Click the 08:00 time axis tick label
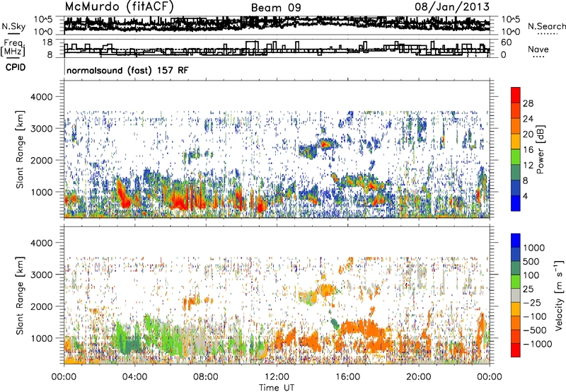This screenshot has height=392, width=566. click(x=206, y=377)
